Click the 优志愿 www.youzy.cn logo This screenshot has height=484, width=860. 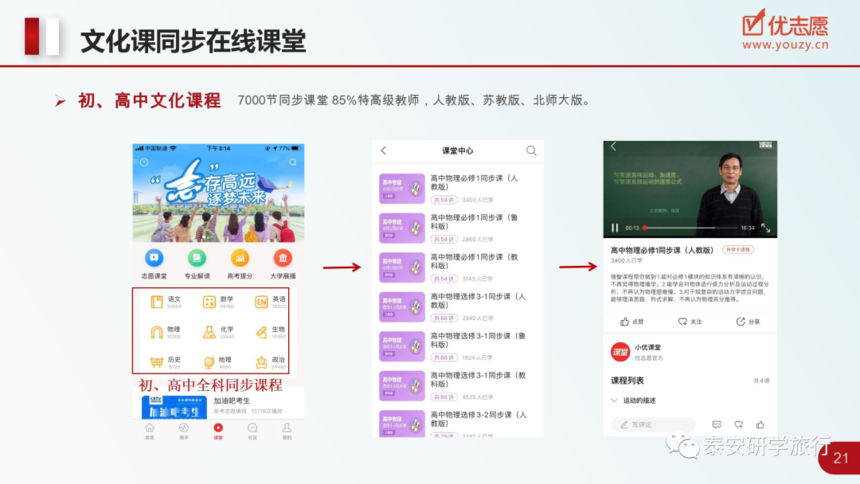[785, 30]
